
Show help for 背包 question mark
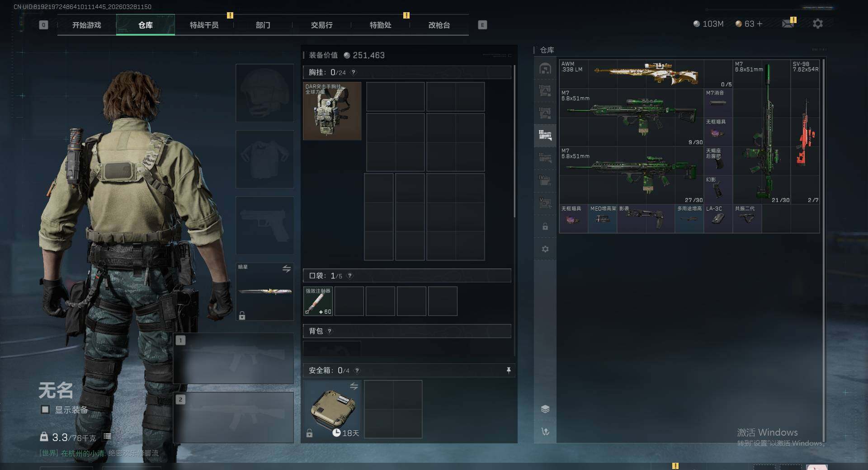click(x=330, y=331)
